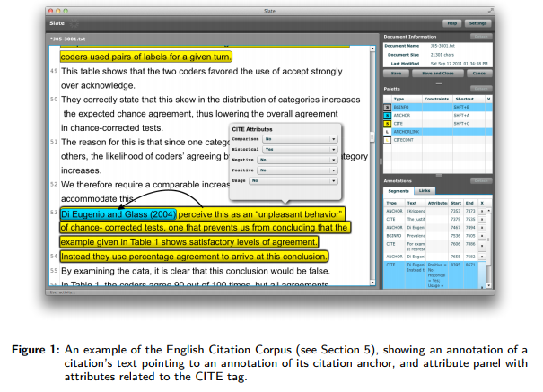Select the BGINFO row in Palette
Viewport: 543px width, 392px height.
(438, 108)
